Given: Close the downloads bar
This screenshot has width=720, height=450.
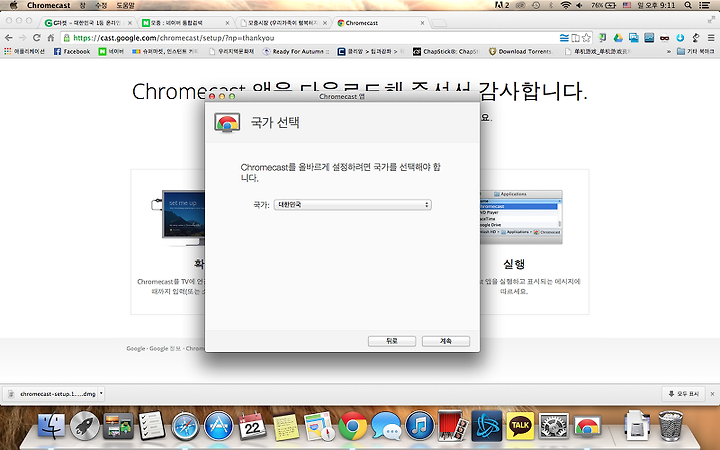Looking at the screenshot, I should coord(713,394).
